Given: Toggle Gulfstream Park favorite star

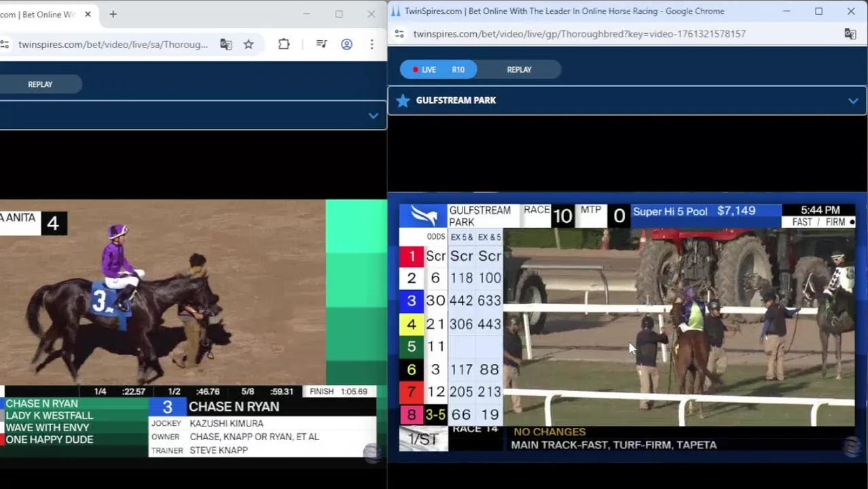Looking at the screenshot, I should pyautogui.click(x=403, y=101).
